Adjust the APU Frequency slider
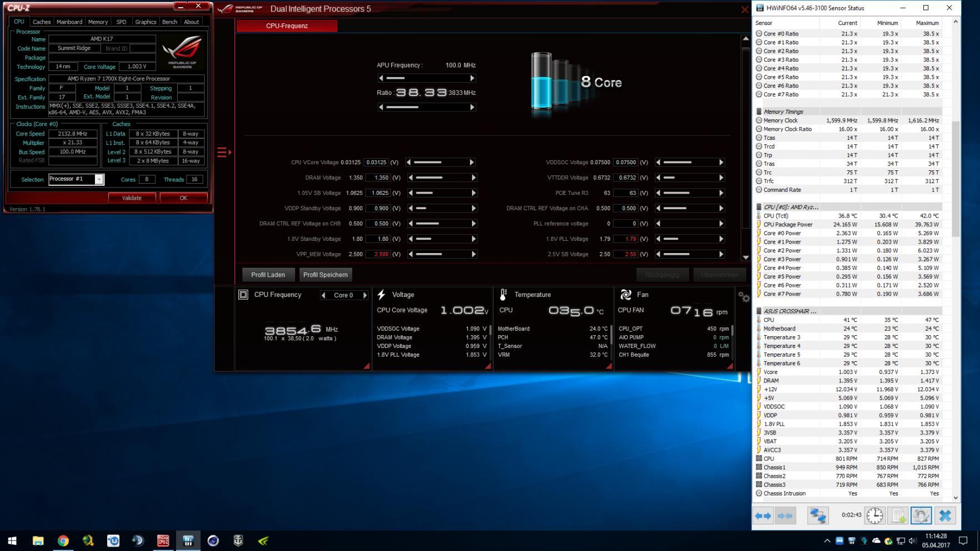980x551 pixels. click(427, 78)
